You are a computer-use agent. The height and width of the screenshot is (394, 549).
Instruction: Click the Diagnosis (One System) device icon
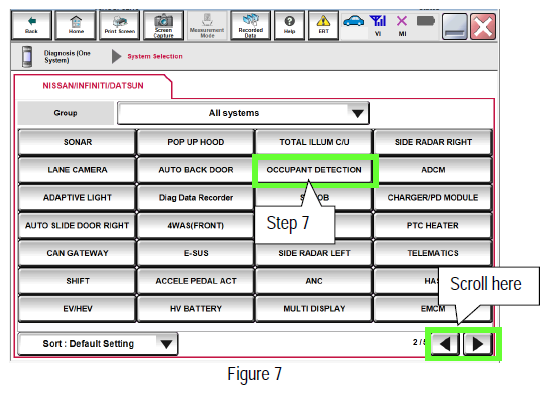[27, 56]
